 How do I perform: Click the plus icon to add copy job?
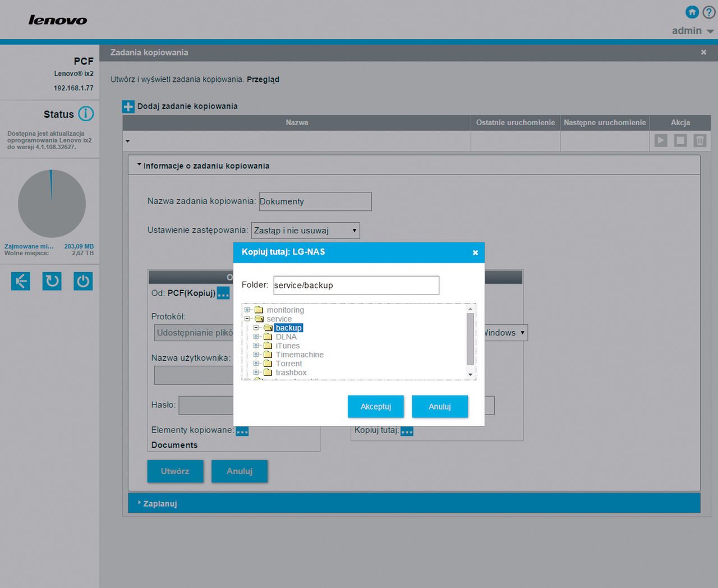pyautogui.click(x=128, y=107)
